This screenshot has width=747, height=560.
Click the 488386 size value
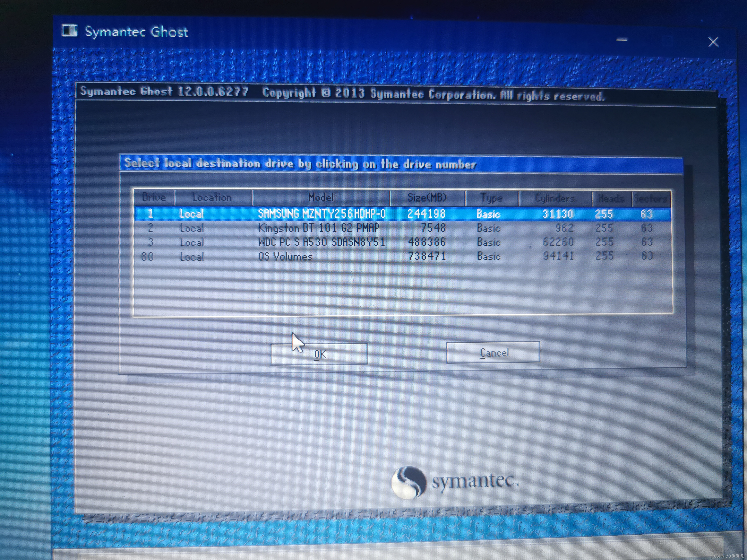pyautogui.click(x=427, y=242)
